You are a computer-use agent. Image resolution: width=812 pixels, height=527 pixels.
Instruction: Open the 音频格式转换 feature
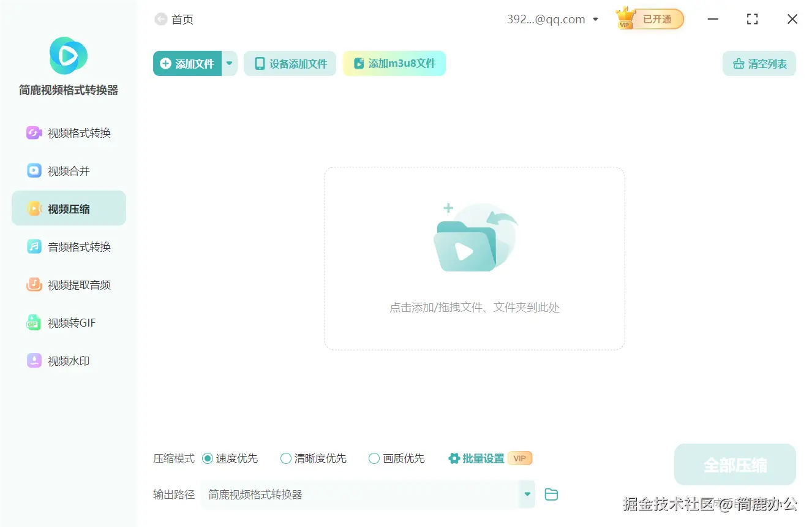click(x=69, y=246)
